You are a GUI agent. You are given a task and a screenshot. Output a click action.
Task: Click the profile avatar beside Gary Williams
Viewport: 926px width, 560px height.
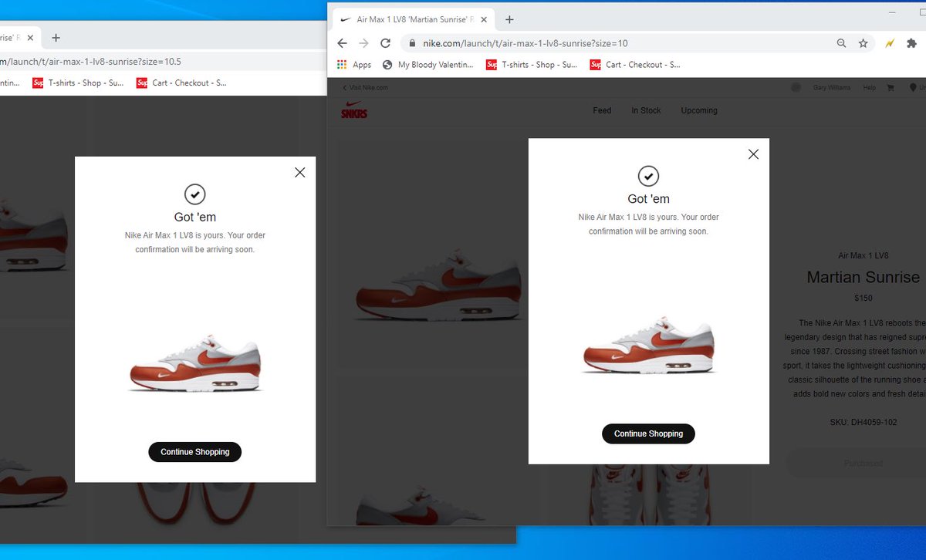point(796,88)
